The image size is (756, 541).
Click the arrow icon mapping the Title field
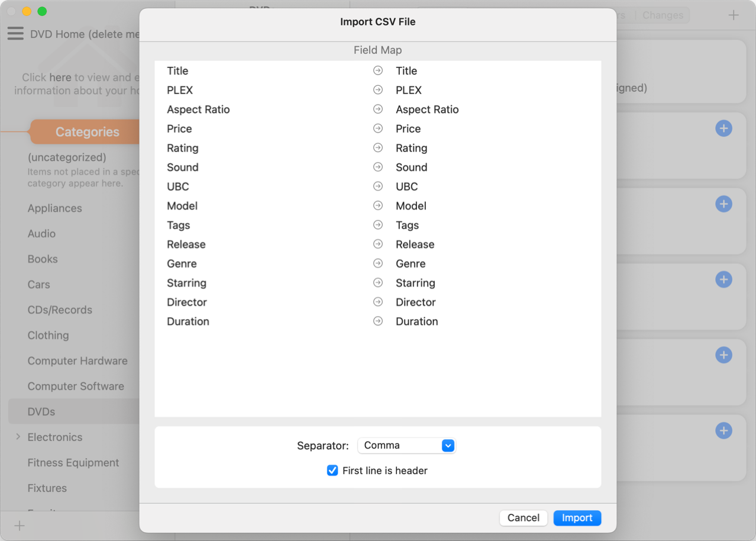[378, 71]
